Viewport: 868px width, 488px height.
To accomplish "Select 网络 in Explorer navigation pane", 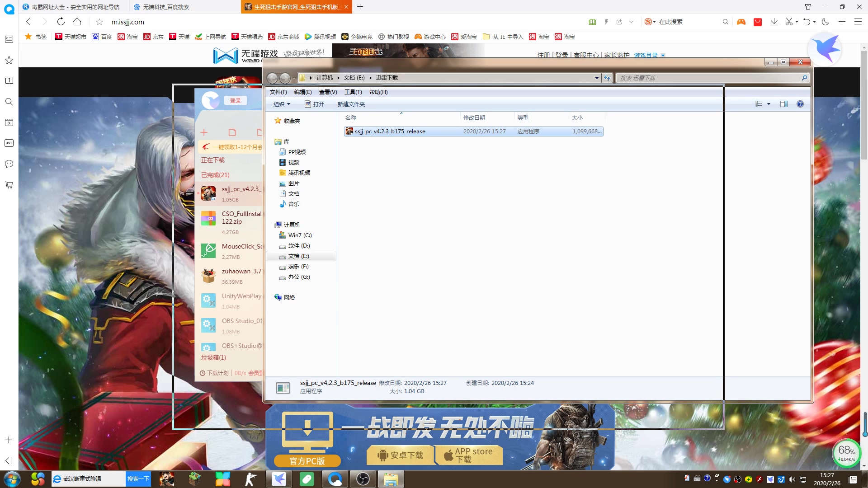I will [x=285, y=297].
